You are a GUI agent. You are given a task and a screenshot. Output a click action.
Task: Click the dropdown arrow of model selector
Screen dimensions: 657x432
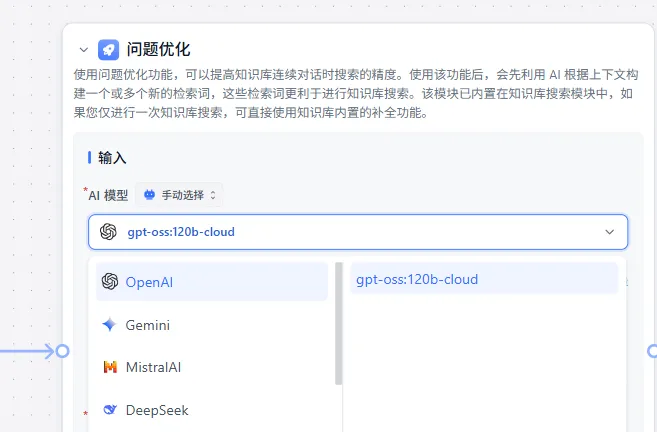tap(609, 232)
